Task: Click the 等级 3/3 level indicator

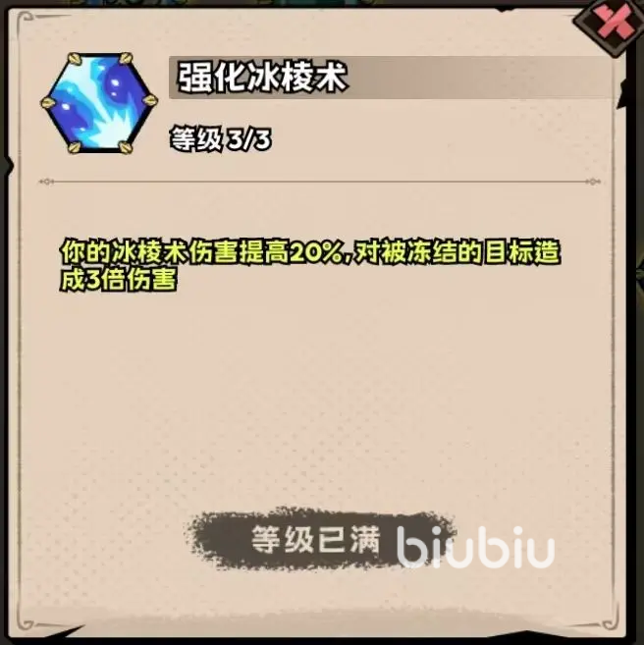Action: (x=221, y=139)
